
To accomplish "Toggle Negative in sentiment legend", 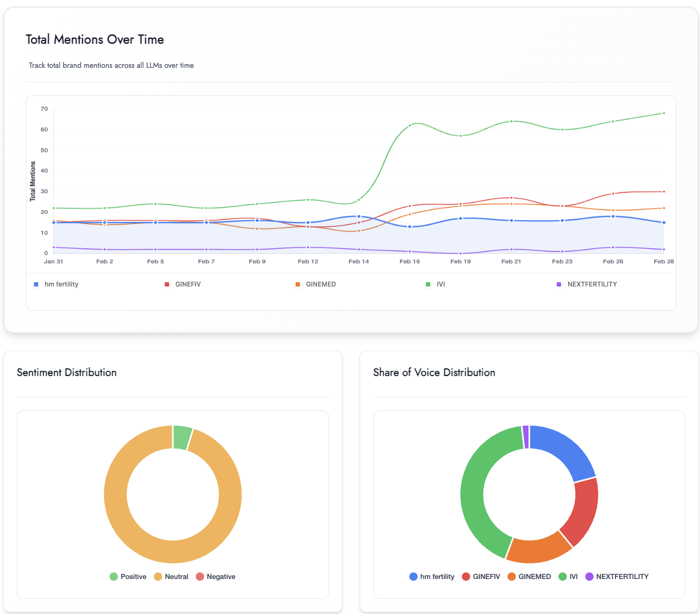I will pyautogui.click(x=216, y=577).
